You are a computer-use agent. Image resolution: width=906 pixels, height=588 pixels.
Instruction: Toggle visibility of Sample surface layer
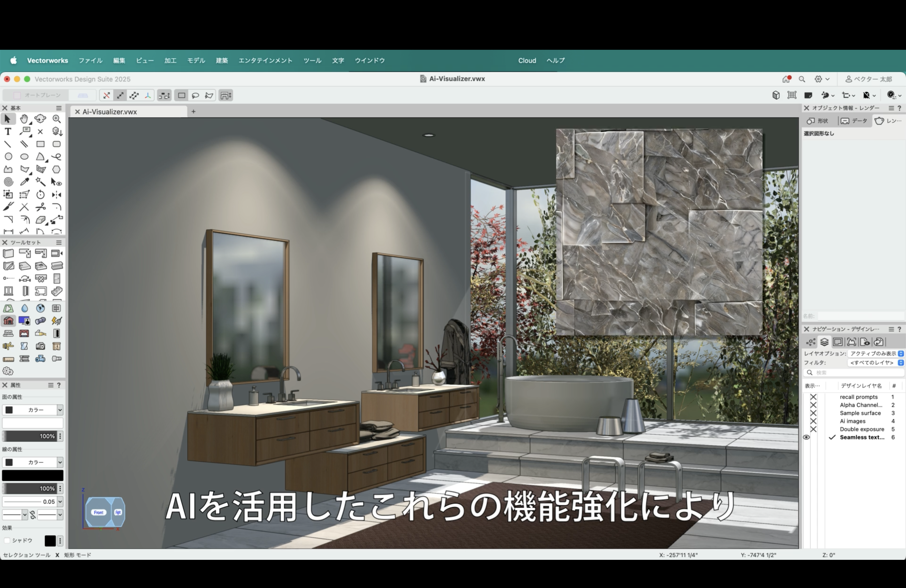[x=813, y=413]
